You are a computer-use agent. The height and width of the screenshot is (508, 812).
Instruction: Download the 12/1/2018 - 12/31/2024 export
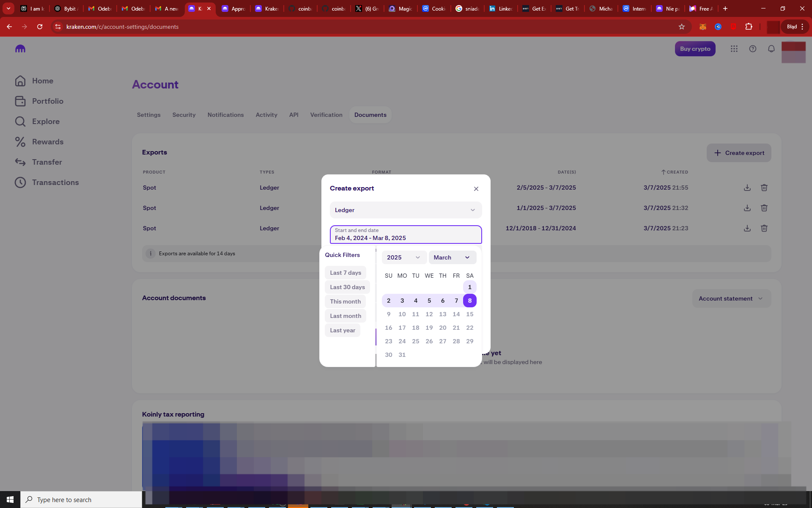point(747,228)
